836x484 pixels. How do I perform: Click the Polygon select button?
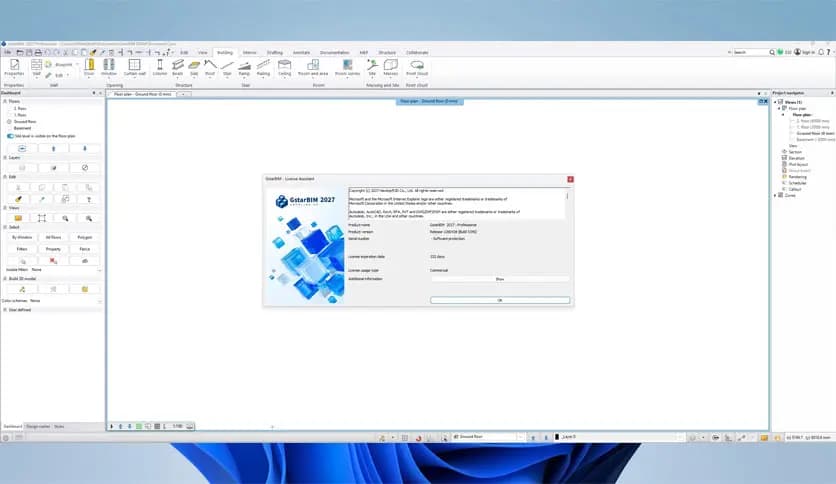click(85, 237)
